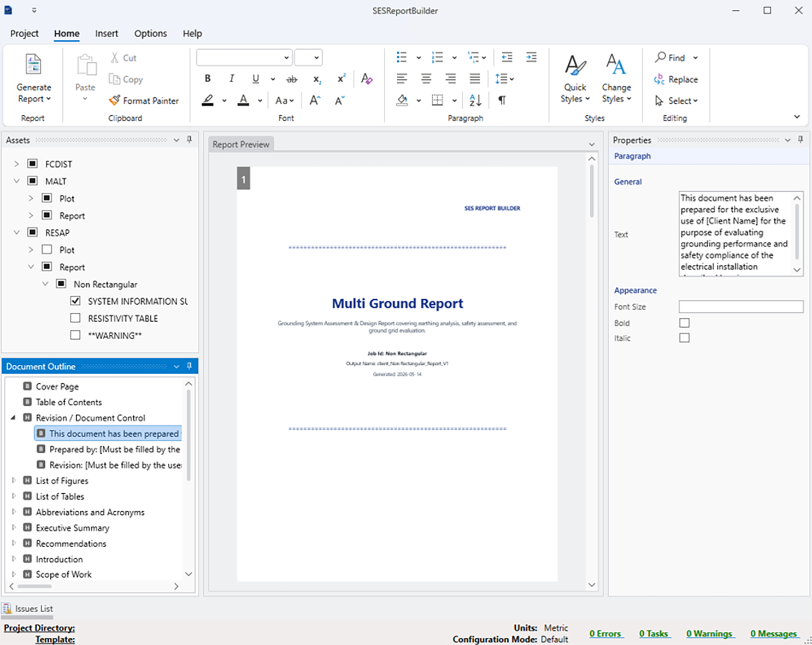Collapse Revision / Document Control outline item
Screen dimensions: 812x645
(14, 418)
